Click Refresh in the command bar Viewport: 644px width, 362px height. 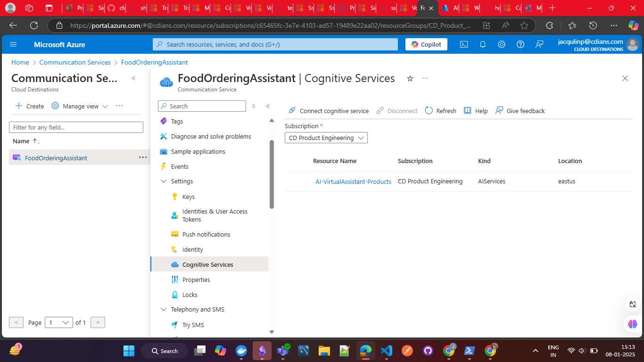click(440, 111)
